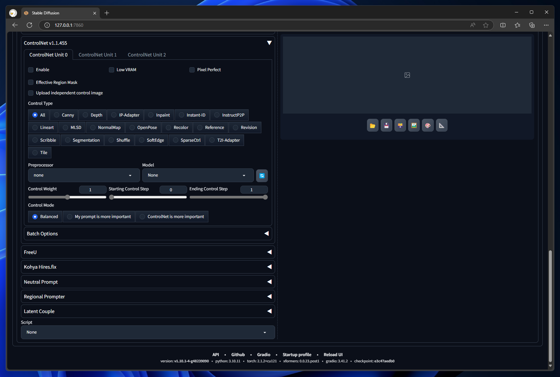The image size is (560, 377).
Task: Click the paint palette icon button
Action: [x=428, y=126]
